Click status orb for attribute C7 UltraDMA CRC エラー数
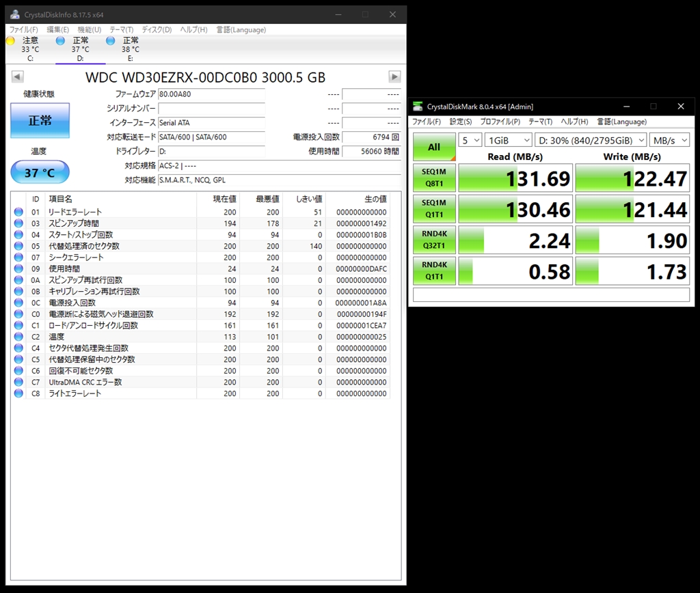Image resolution: width=700 pixels, height=593 pixels. (18, 382)
